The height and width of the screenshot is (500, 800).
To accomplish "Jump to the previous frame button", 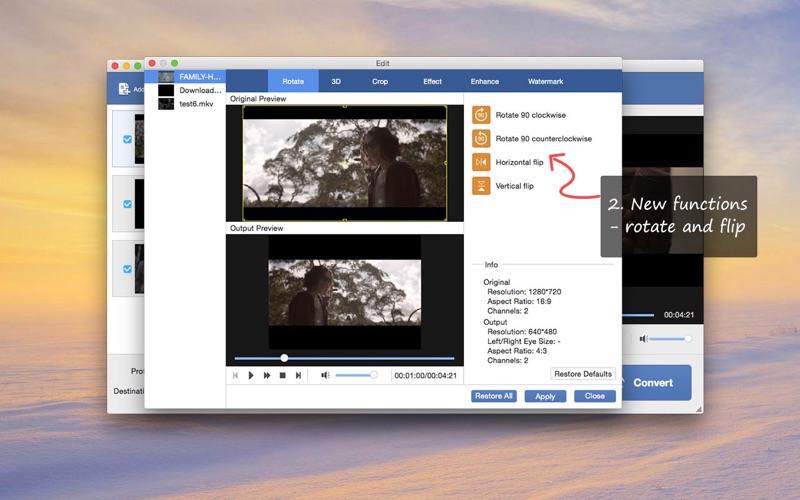I will click(235, 376).
